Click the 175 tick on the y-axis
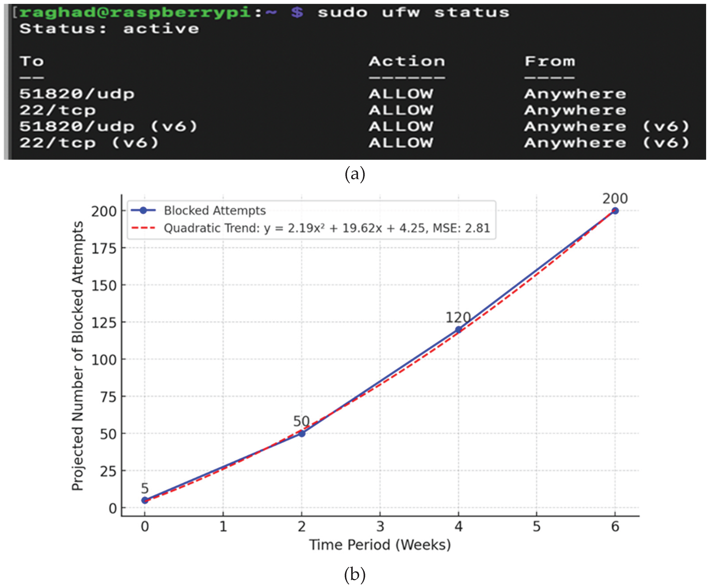Viewport: 711px width, 588px height. coord(104,248)
